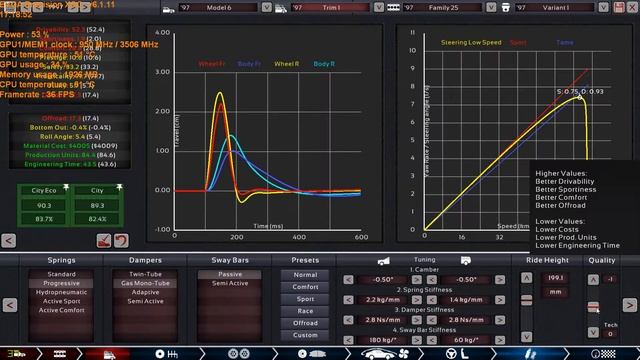Click the Quality slider handle
The width and height of the screenshot is (640, 360).
pos(593,307)
